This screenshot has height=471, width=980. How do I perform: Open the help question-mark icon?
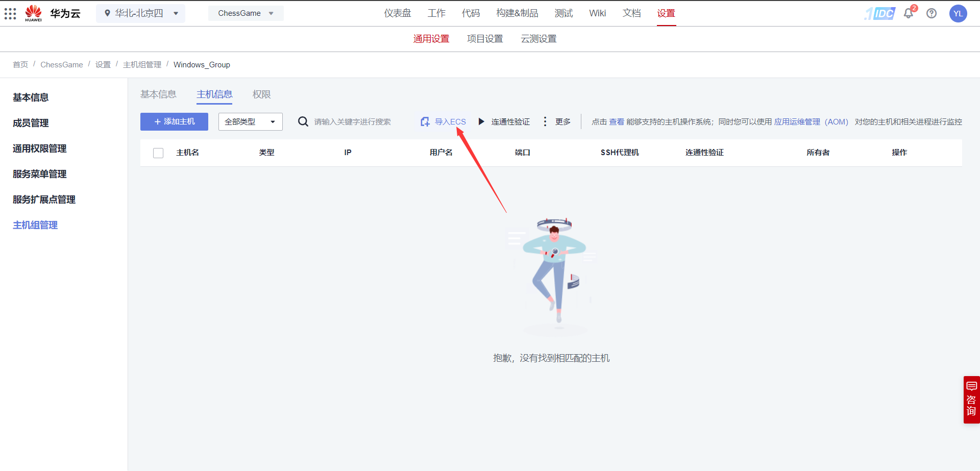932,13
